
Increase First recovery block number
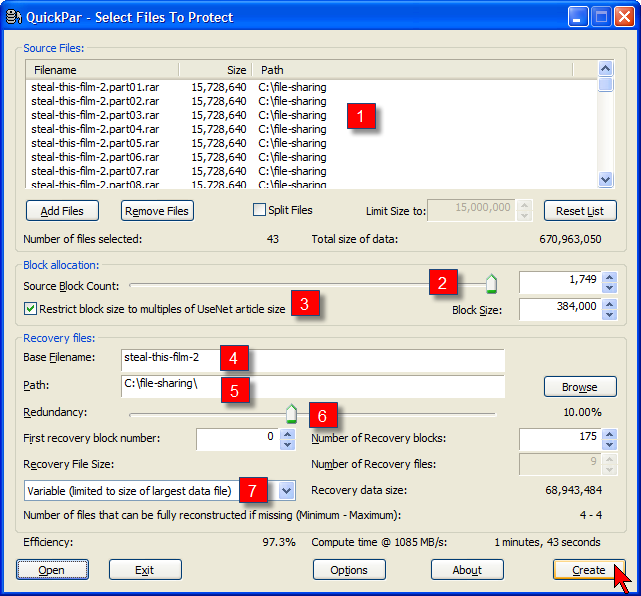[x=287, y=434]
